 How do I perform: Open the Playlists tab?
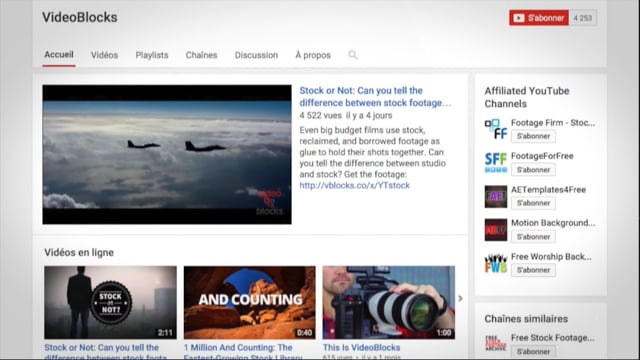coord(152,55)
